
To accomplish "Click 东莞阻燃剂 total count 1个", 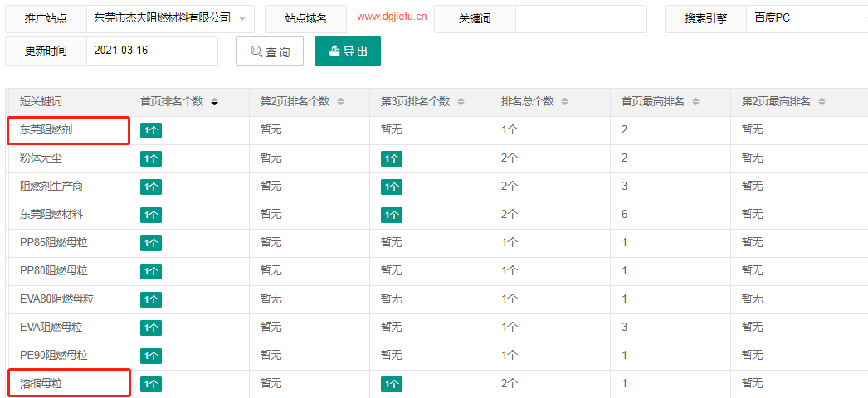I will 510,130.
